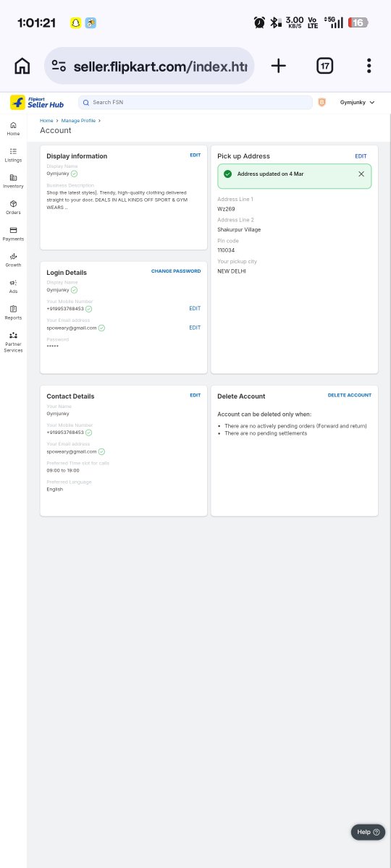The width and height of the screenshot is (391, 868).
Task: Go to Home in the sidebar
Action: [13, 129]
